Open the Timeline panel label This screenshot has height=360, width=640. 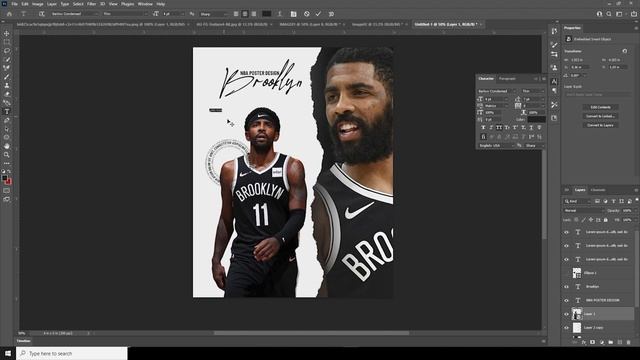click(24, 341)
